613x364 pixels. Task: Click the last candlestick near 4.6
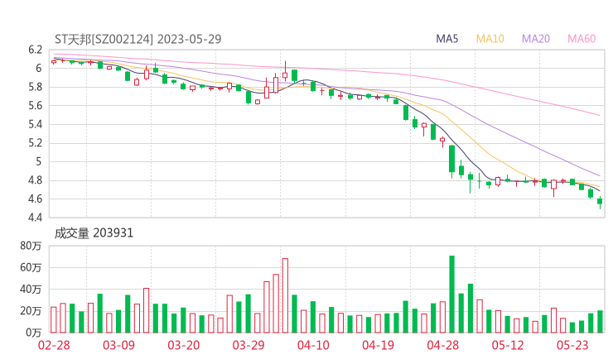point(600,201)
